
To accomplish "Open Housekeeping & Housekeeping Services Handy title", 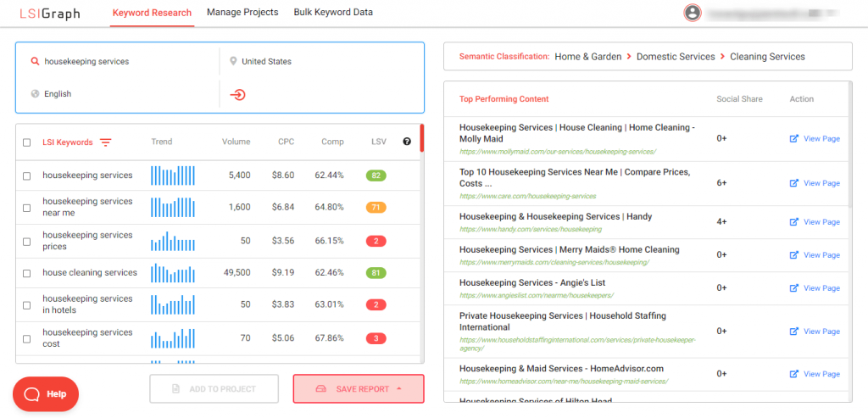I will tap(556, 216).
